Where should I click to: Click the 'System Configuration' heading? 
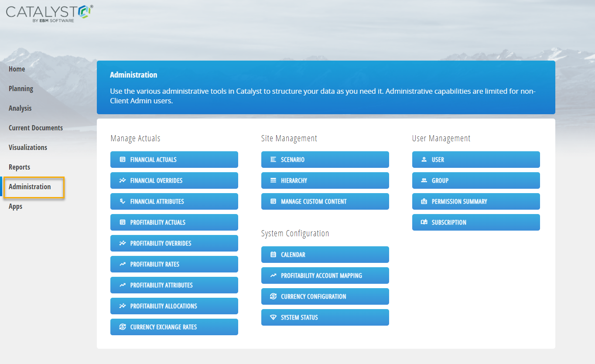click(295, 234)
